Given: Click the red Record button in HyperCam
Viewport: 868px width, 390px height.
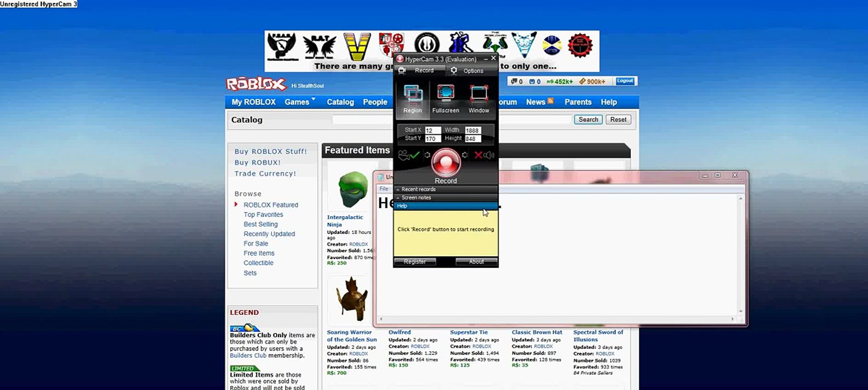Looking at the screenshot, I should click(x=446, y=162).
